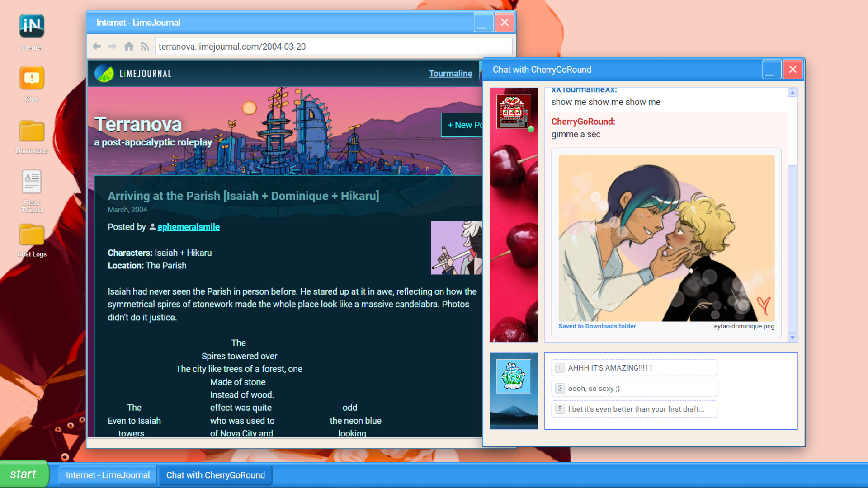Click the Saved to Downloads folder link
Viewport: 868px width, 488px height.
597,326
